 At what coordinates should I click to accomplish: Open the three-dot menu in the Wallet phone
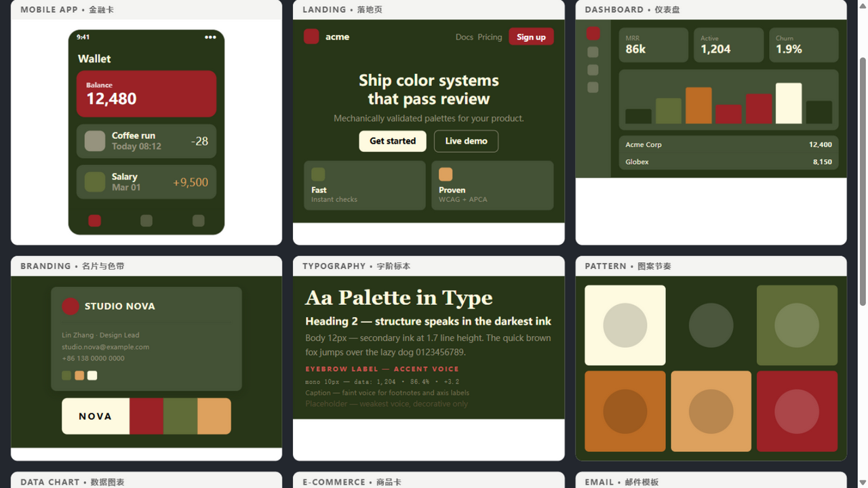click(x=210, y=37)
